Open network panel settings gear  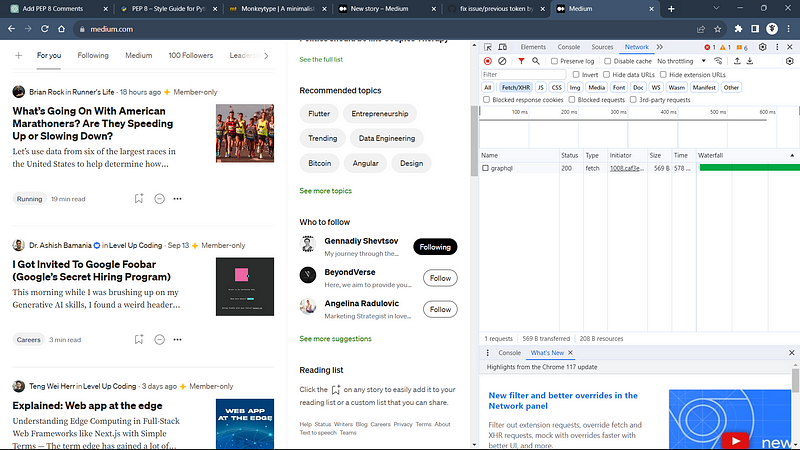tap(790, 61)
